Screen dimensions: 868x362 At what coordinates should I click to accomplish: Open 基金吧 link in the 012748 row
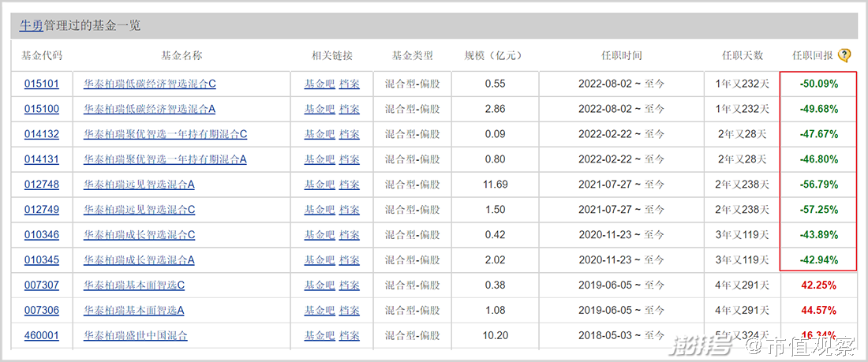[x=320, y=185]
